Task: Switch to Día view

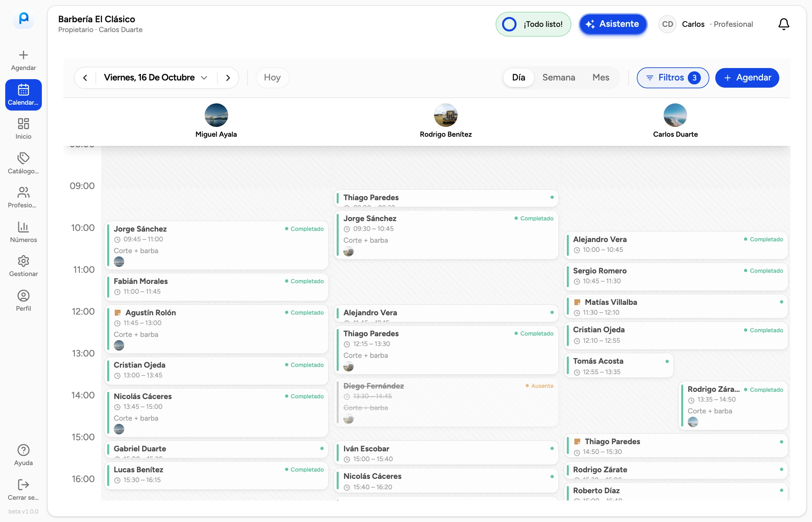Action: (x=518, y=78)
